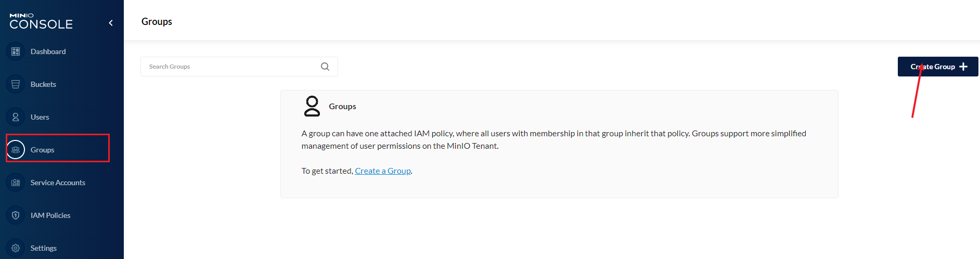Click the Settings gear icon
Screen dimensions: 980x259
pos(16,248)
